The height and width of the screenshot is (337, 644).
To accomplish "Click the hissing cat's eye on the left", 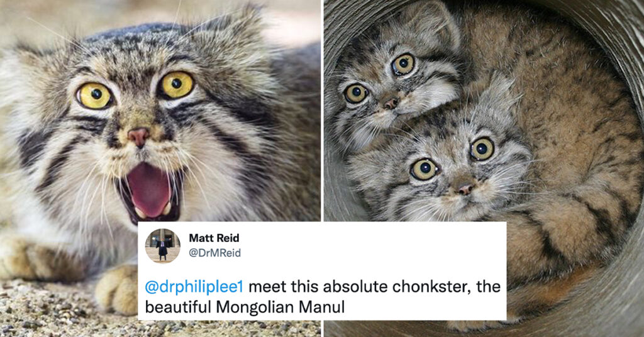I will point(94,95).
